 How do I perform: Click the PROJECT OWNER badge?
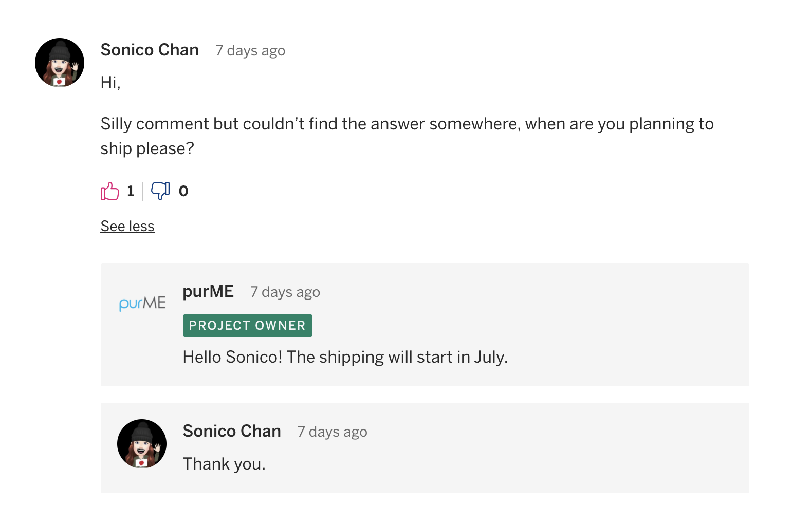248,326
